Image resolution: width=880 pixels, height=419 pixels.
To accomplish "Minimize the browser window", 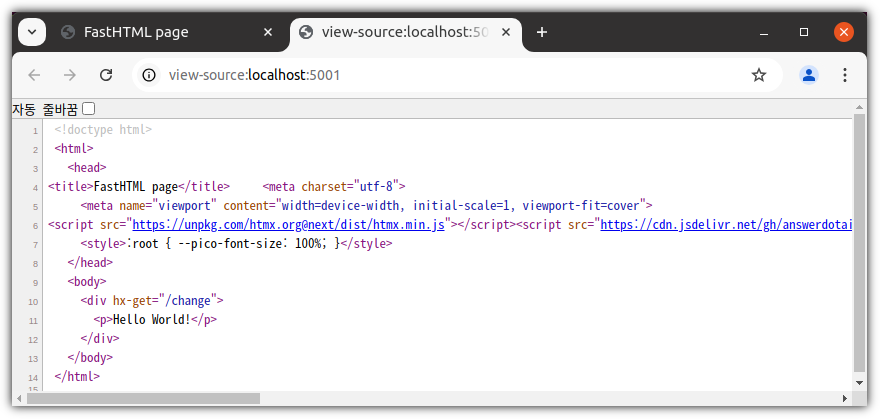I will [x=763, y=33].
